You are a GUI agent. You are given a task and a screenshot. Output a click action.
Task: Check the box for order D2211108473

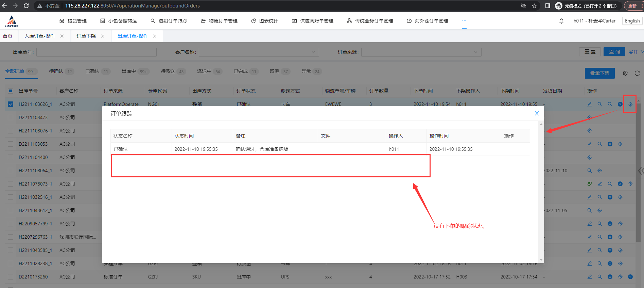[11, 117]
